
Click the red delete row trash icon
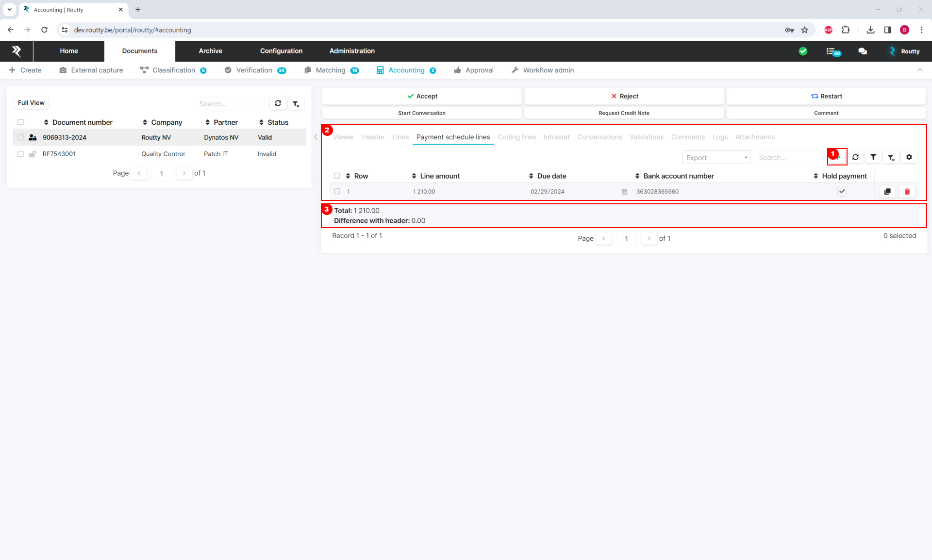[x=907, y=192]
